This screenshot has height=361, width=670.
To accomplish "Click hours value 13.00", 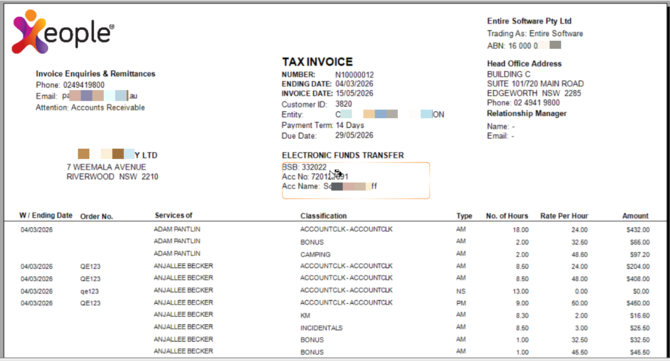I will [x=521, y=291].
